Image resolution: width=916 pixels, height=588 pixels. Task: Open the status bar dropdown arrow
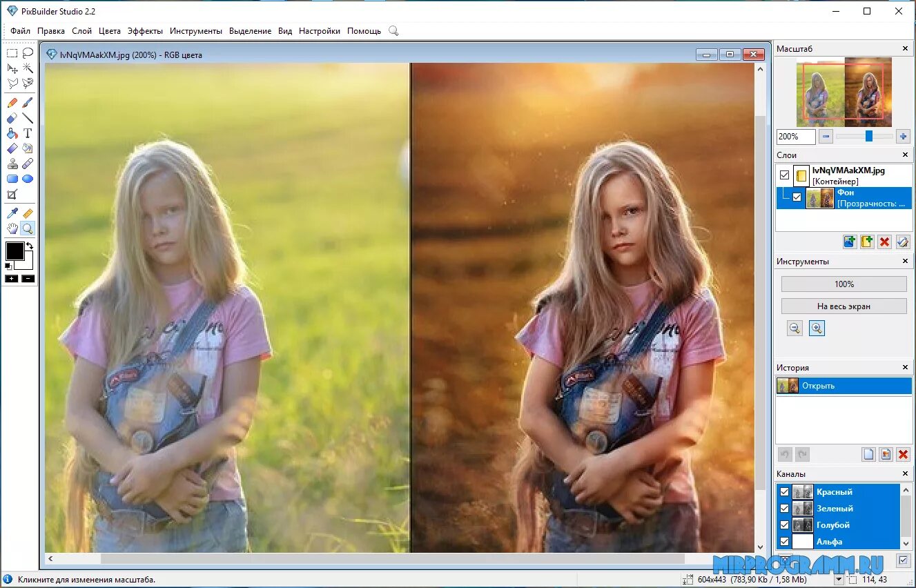point(839,580)
